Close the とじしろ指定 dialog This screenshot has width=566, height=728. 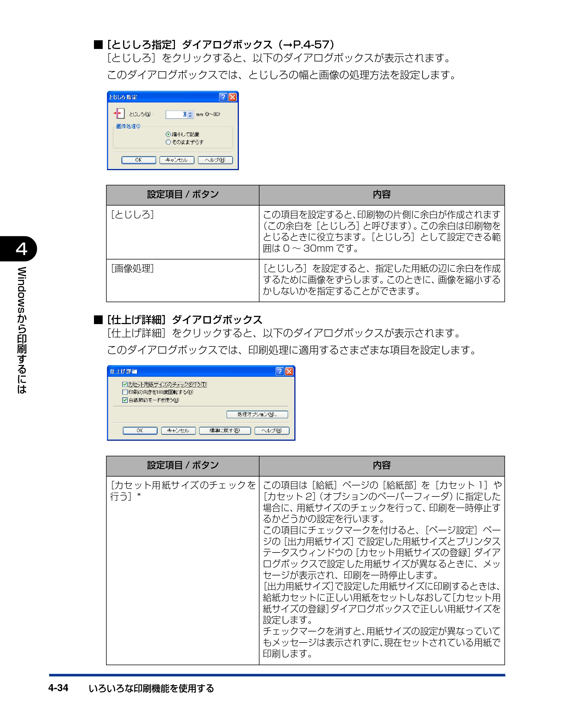[232, 97]
